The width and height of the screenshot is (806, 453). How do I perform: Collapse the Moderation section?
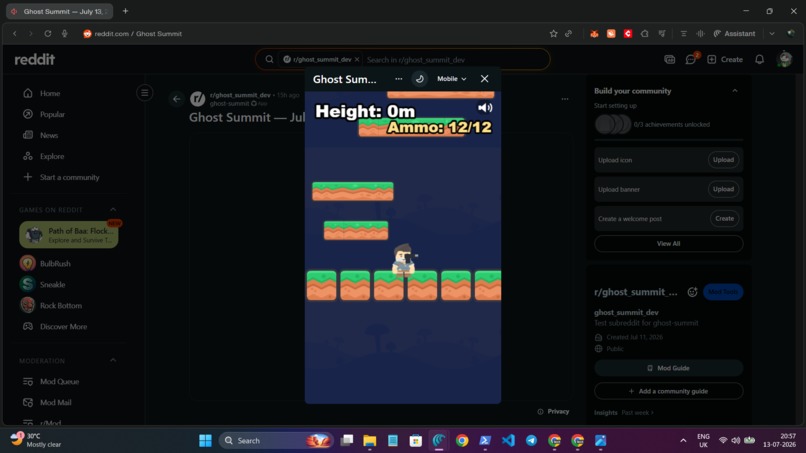[113, 360]
